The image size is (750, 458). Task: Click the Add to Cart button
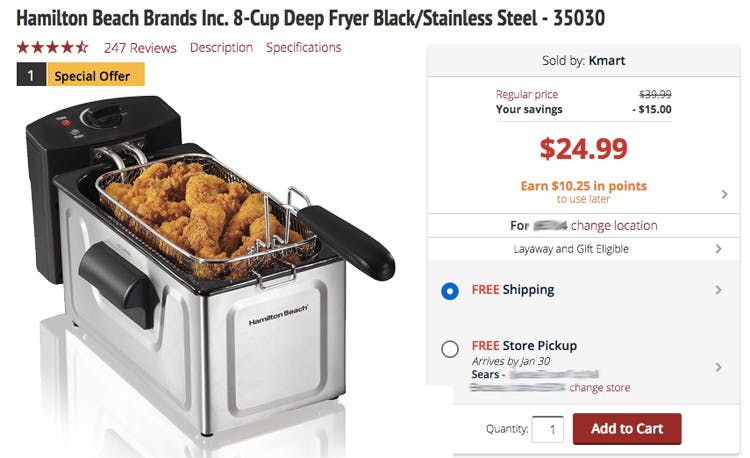pyautogui.click(x=627, y=428)
